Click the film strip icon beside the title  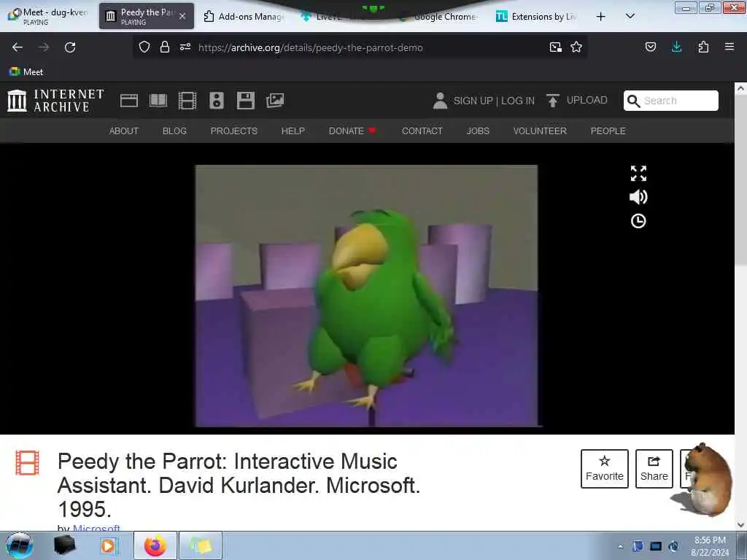coord(27,463)
